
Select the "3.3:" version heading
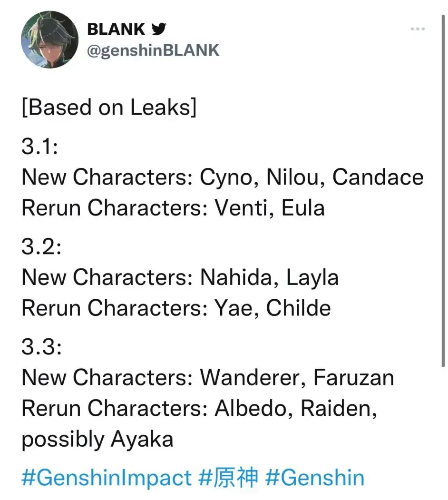41,347
